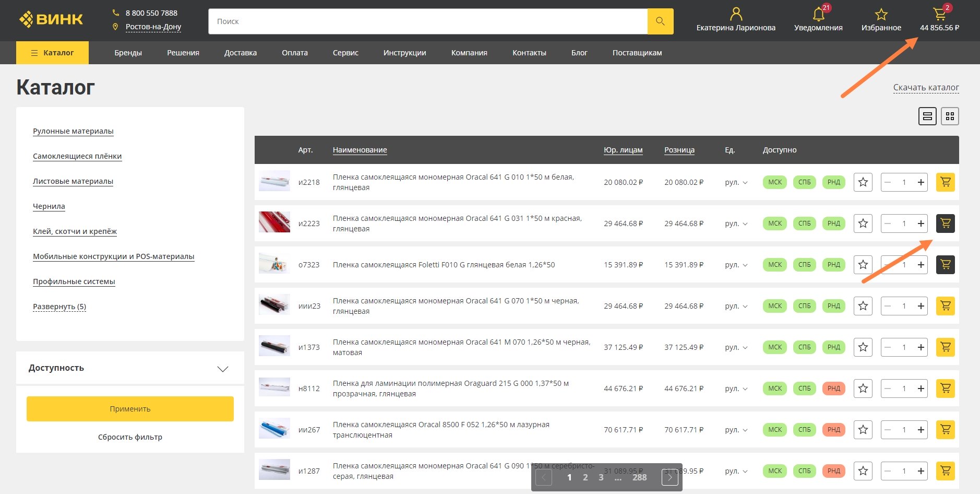Open the Каталог menu button
Image resolution: width=980 pixels, height=494 pixels.
click(52, 53)
